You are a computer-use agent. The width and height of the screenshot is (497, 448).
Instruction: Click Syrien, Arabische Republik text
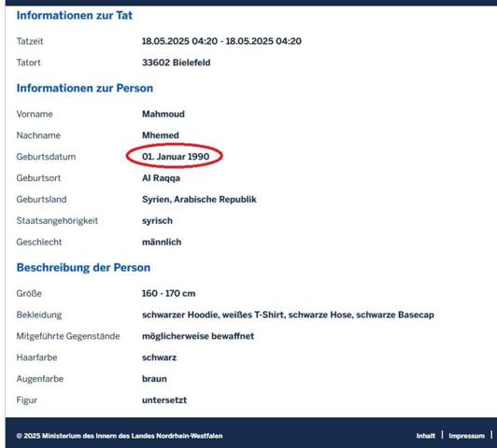(x=199, y=199)
